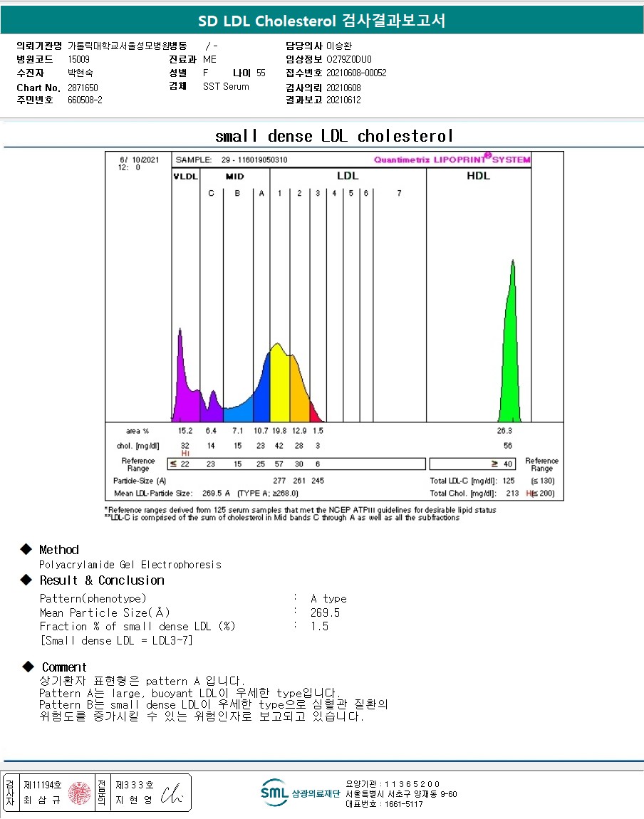Select area % value 19.8 for LDL-1
This screenshot has height=819, width=644.
(x=279, y=431)
